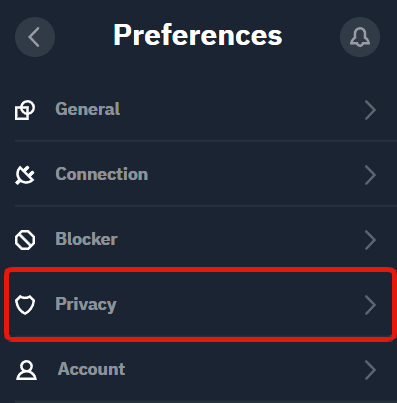The width and height of the screenshot is (397, 403).
Task: Click the General overlapping shapes icon
Action: pyautogui.click(x=25, y=110)
